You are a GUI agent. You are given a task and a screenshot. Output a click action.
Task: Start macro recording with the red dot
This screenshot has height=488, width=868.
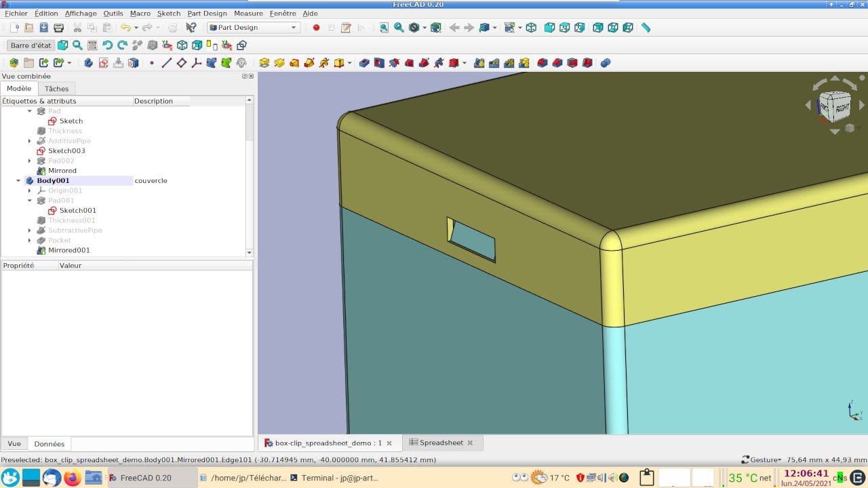[316, 28]
